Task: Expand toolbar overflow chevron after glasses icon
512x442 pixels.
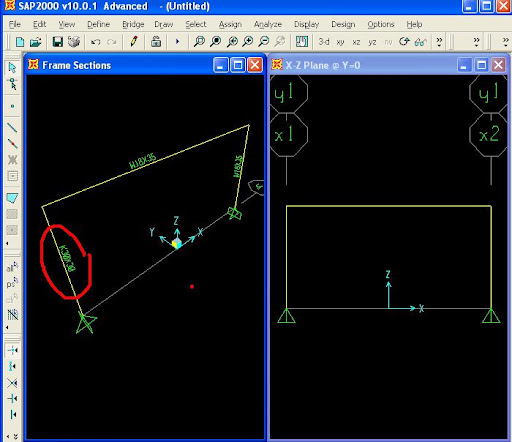Action: pyautogui.click(x=439, y=42)
